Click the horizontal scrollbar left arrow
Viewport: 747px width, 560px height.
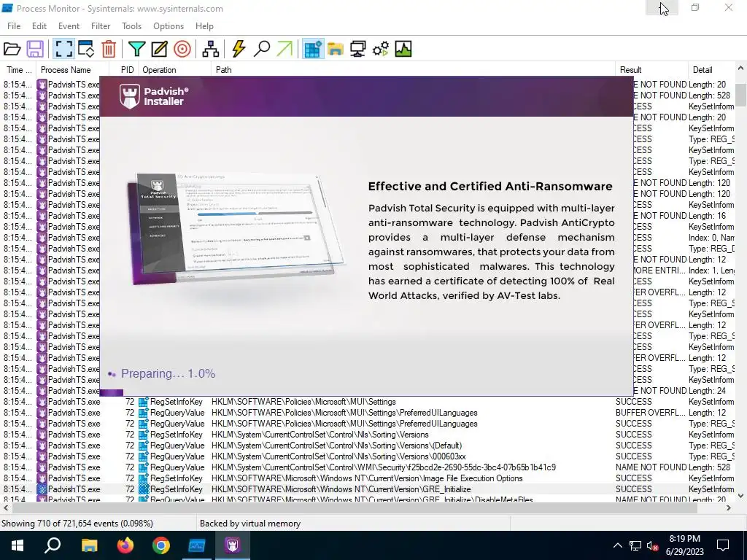(5, 508)
